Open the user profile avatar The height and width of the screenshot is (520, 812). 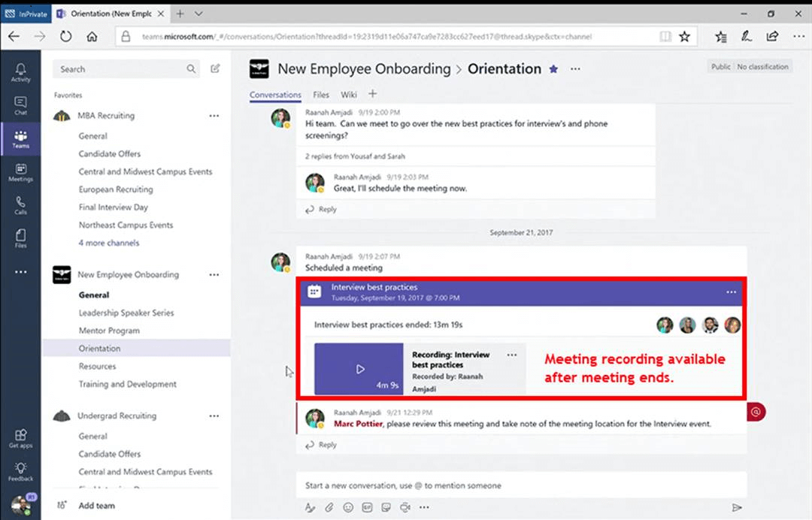coord(22,504)
